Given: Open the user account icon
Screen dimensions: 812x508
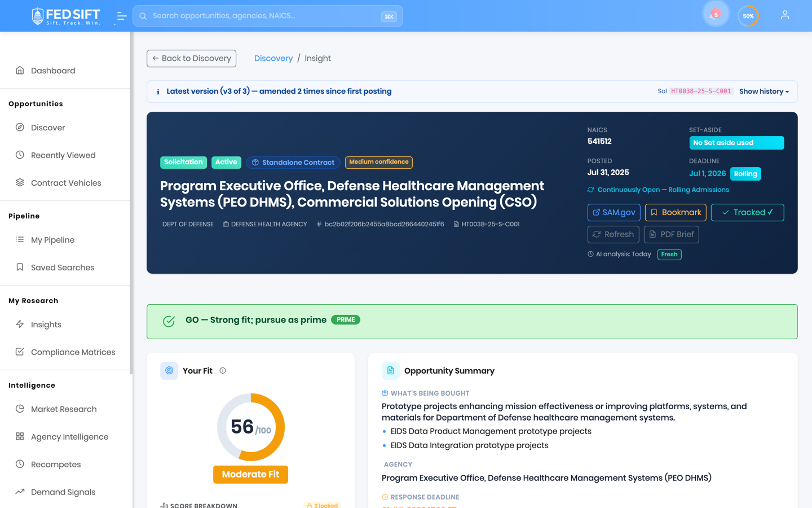Looking at the screenshot, I should point(785,15).
